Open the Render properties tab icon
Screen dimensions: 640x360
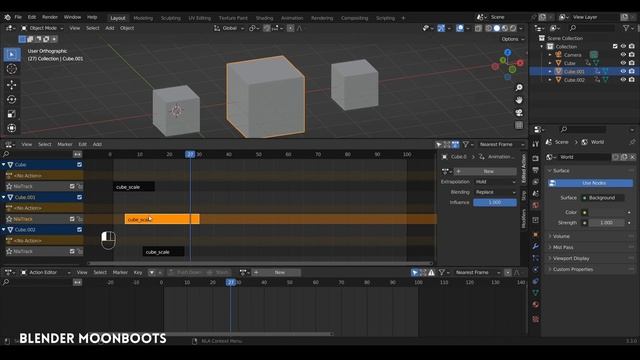pyautogui.click(x=536, y=158)
